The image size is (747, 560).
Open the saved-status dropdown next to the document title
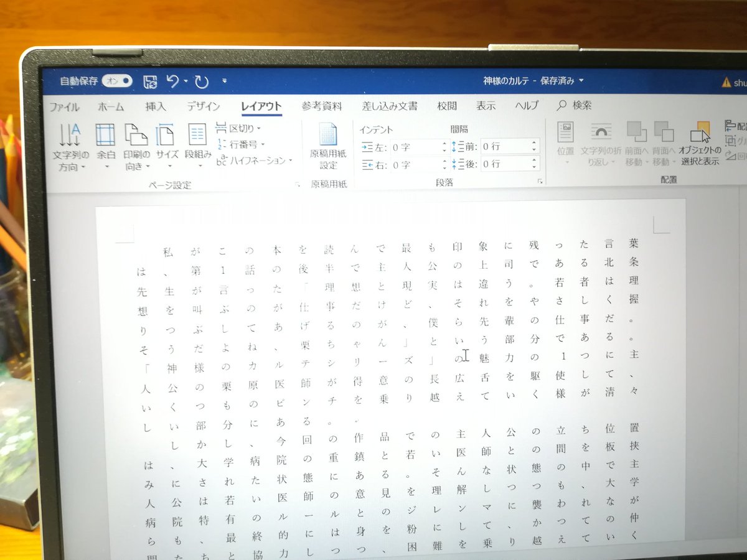click(x=581, y=81)
